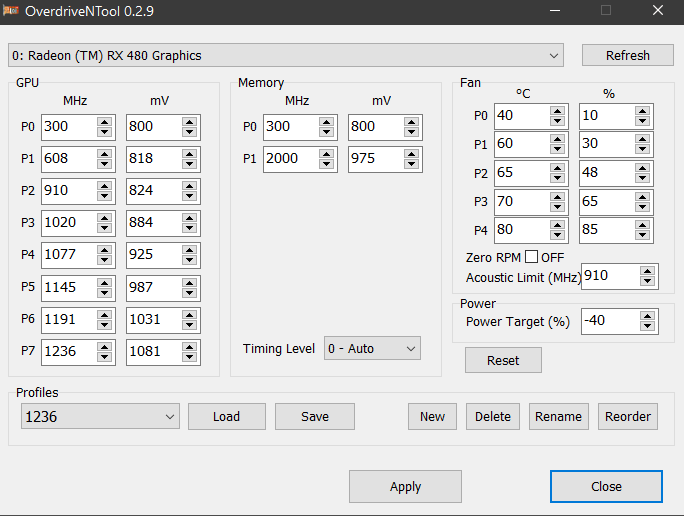The image size is (684, 516).
Task: Create a New profile
Action: (x=432, y=417)
